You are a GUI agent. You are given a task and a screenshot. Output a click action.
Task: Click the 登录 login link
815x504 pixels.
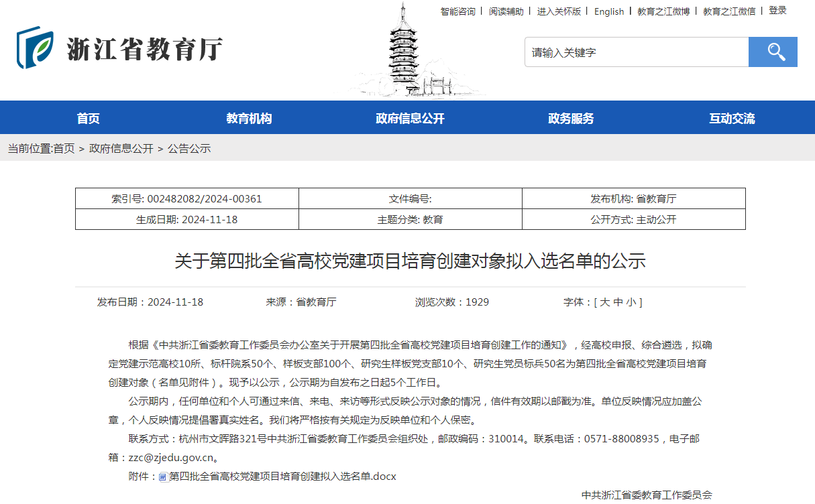pyautogui.click(x=777, y=11)
